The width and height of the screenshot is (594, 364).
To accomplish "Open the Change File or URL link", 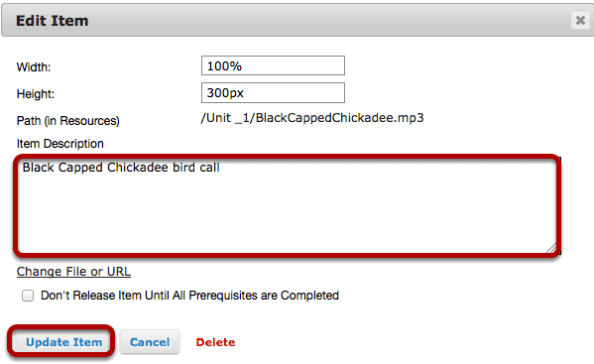I will tap(73, 272).
